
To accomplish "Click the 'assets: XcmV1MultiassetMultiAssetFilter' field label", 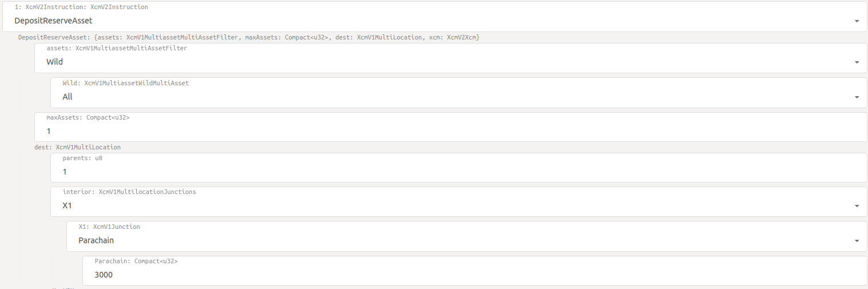I will [x=117, y=48].
